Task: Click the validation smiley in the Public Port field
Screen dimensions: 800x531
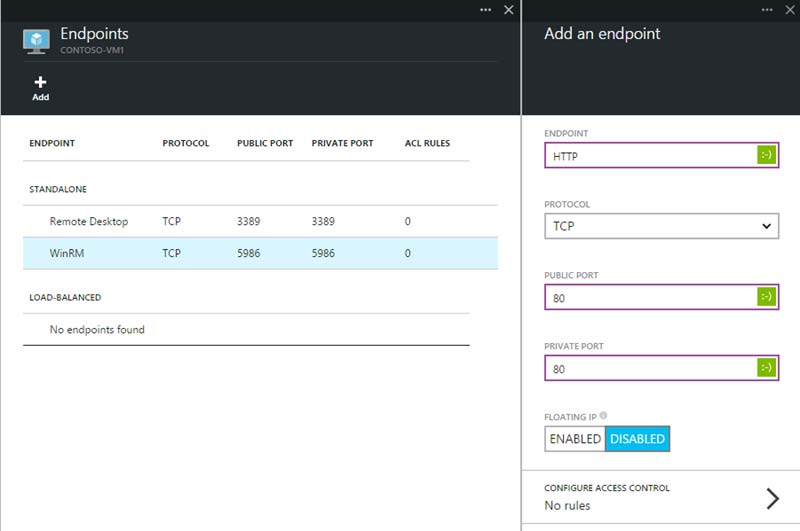Action: point(766,297)
